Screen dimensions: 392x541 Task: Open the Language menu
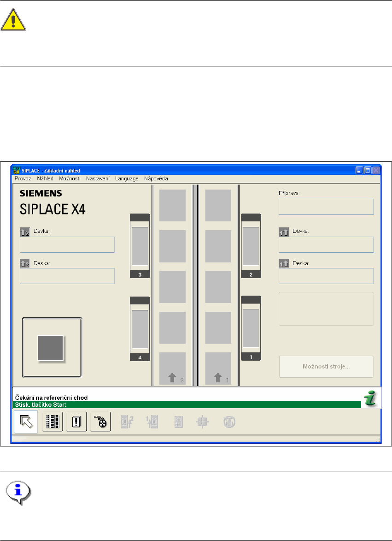pos(127,178)
